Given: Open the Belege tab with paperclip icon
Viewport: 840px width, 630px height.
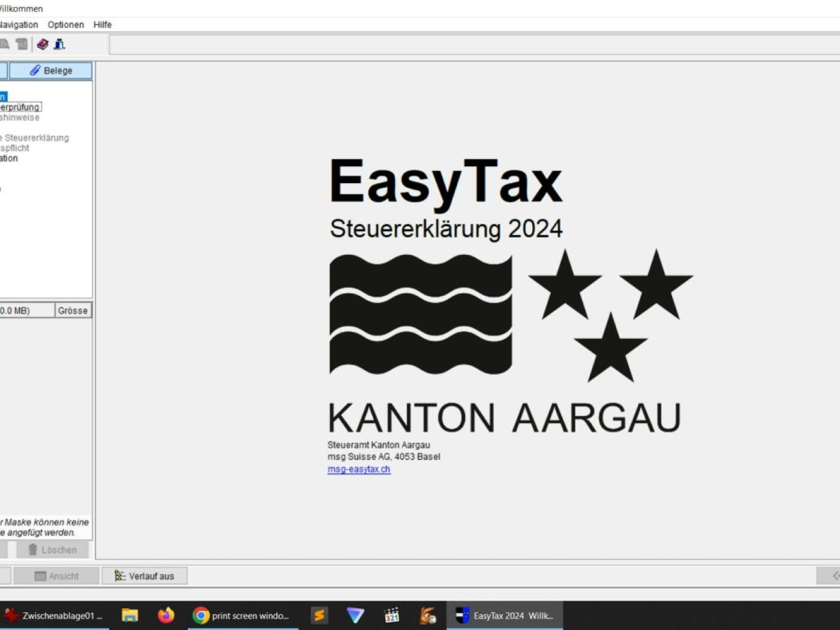Looking at the screenshot, I should click(x=51, y=71).
